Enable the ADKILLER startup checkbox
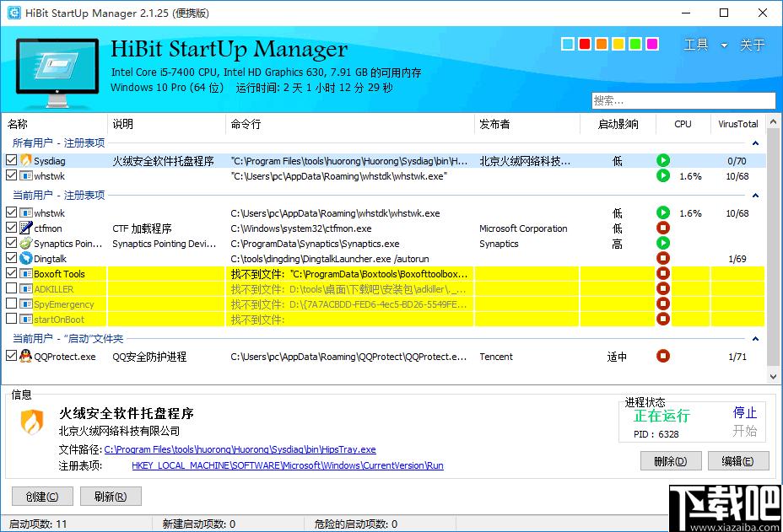The height and width of the screenshot is (532, 783). [11, 288]
